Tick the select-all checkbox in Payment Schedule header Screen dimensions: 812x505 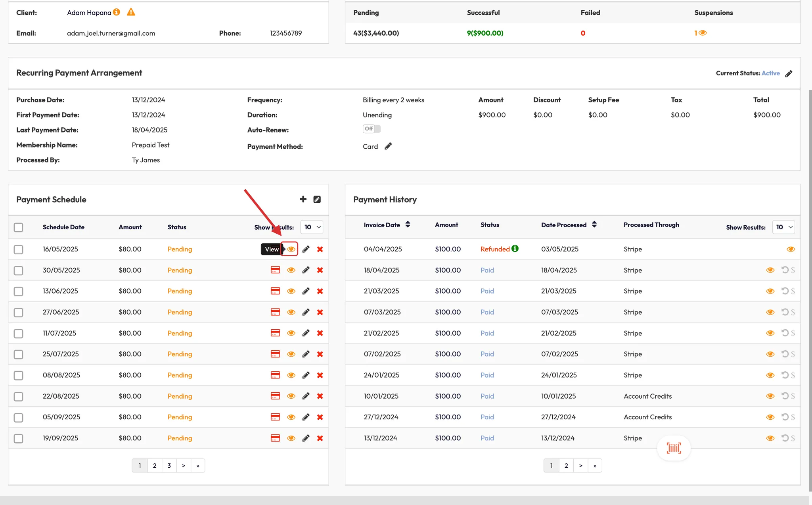(18, 227)
